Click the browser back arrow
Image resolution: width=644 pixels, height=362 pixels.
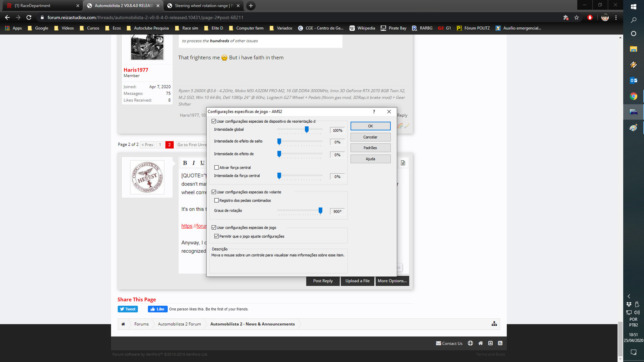[x=7, y=17]
